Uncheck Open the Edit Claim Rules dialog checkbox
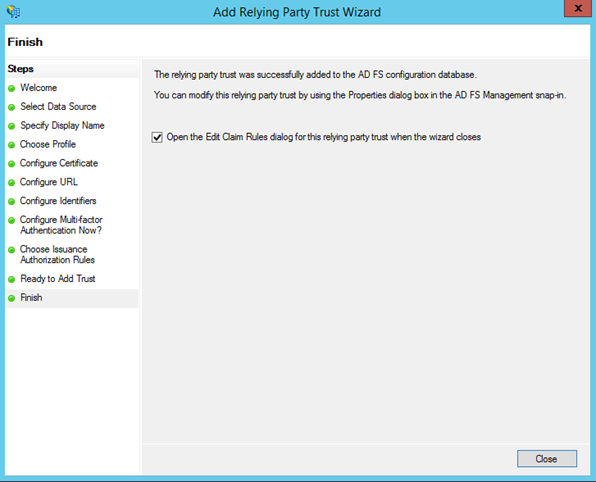The width and height of the screenshot is (596, 482). [x=157, y=137]
